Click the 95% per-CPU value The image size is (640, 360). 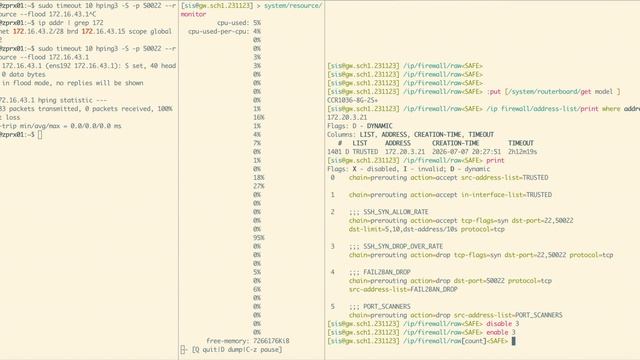258,238
